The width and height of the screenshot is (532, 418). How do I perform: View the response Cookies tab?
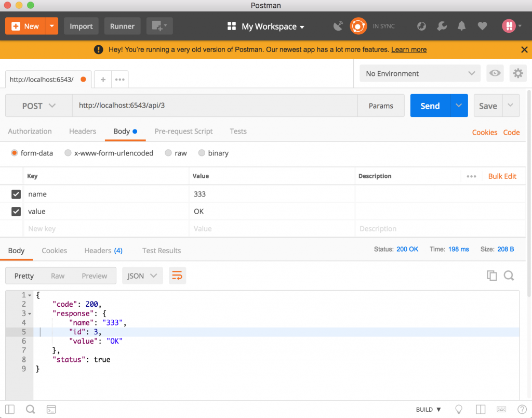coord(54,251)
